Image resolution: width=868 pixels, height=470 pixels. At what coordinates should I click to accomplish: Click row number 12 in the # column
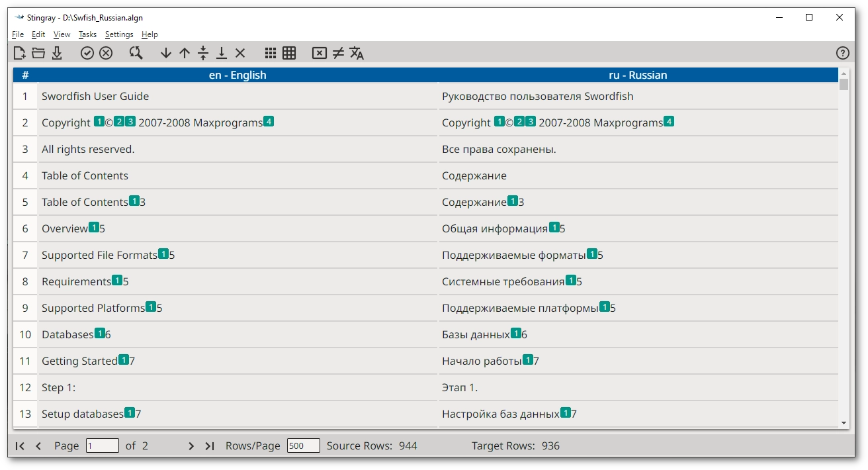25,387
